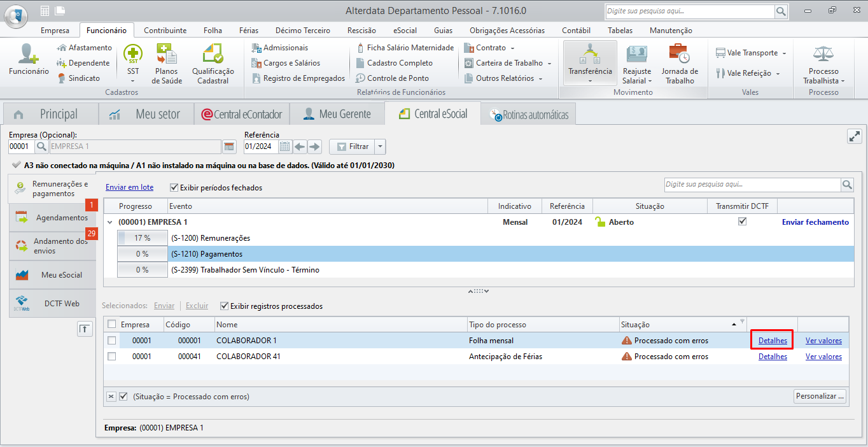Viewport: 868px width, 447px height.
Task: Open Ficha Salário Maternidade report
Action: pyautogui.click(x=405, y=48)
